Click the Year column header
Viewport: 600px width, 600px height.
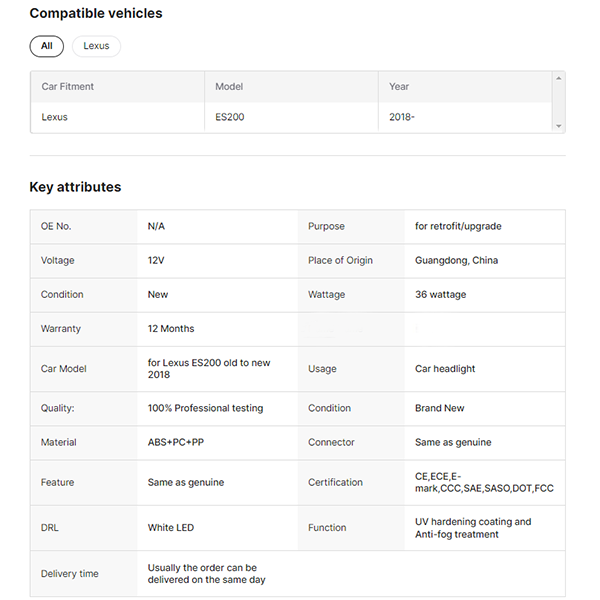(399, 87)
